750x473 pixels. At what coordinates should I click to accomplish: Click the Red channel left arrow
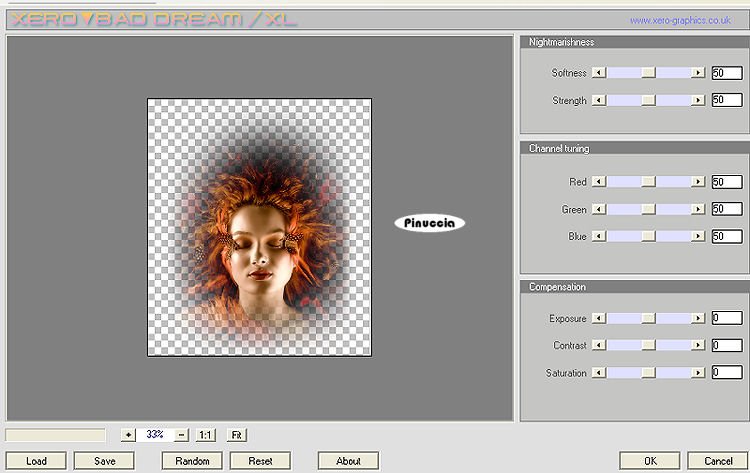coord(599,182)
